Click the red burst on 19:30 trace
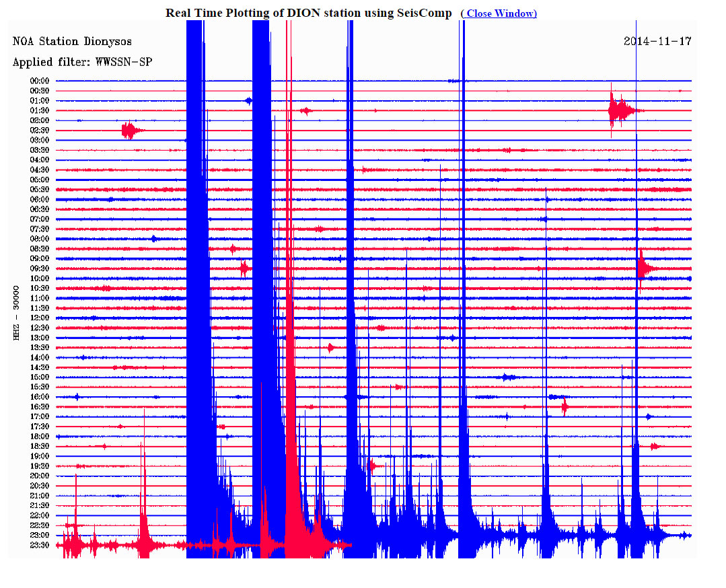 [x=373, y=466]
